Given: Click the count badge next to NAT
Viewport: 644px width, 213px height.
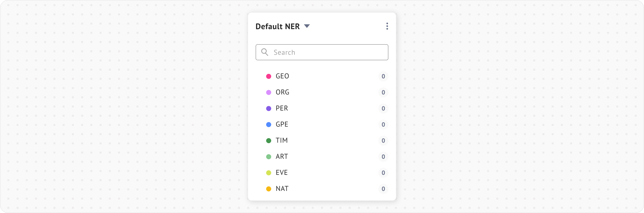Looking at the screenshot, I should click(x=383, y=189).
